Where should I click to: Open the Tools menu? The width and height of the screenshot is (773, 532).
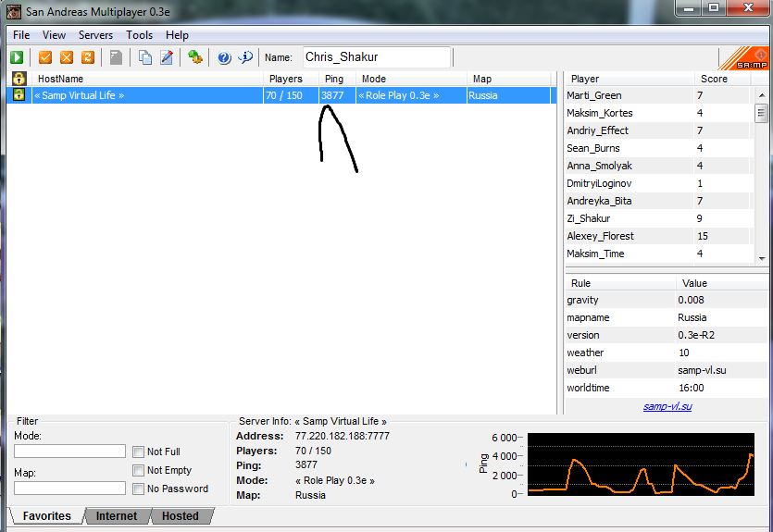[139, 35]
